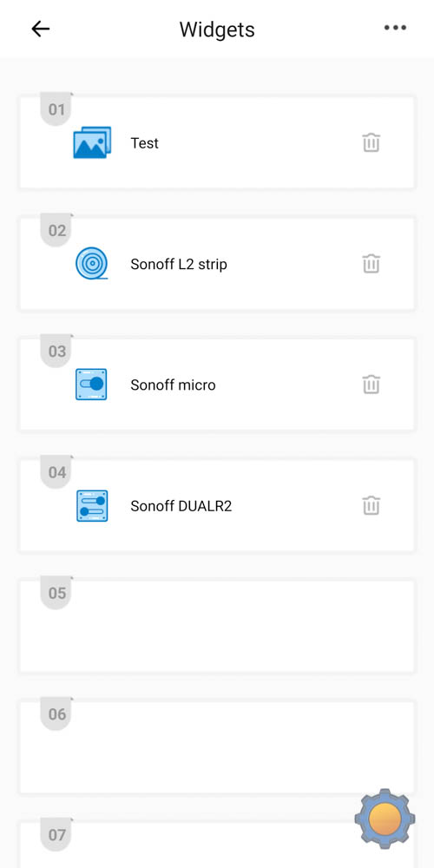Screen dimensions: 434x868
Task: Open the Test widget entry
Action: [x=217, y=142]
